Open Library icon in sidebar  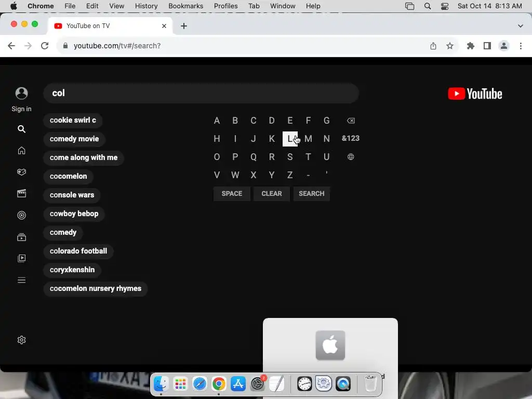(x=21, y=258)
